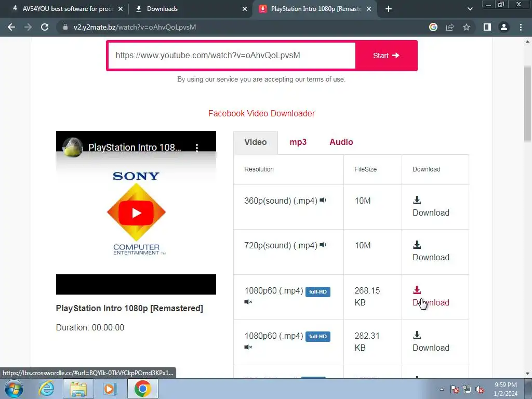Click the site info lock icon
Image resolution: width=532 pixels, height=399 pixels.
(x=65, y=27)
